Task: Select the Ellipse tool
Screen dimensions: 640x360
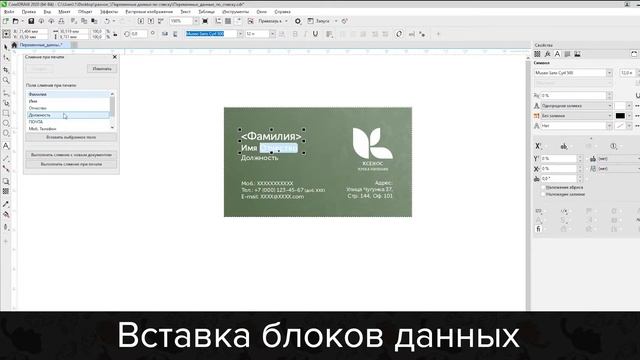Action: click(6, 123)
